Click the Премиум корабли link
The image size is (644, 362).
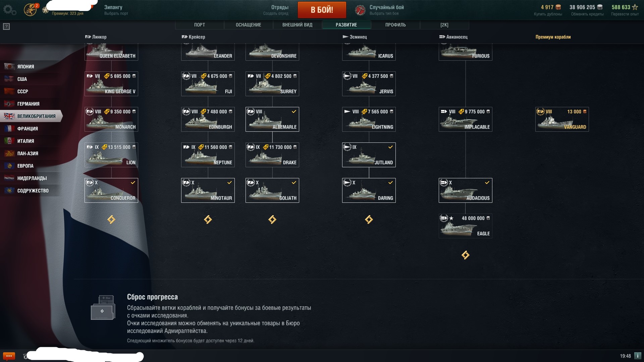(553, 37)
